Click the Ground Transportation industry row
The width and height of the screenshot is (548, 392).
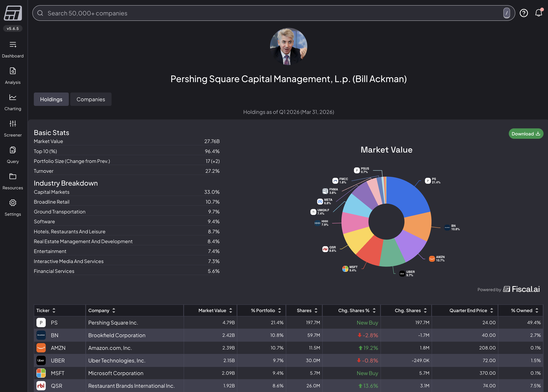[127, 212]
